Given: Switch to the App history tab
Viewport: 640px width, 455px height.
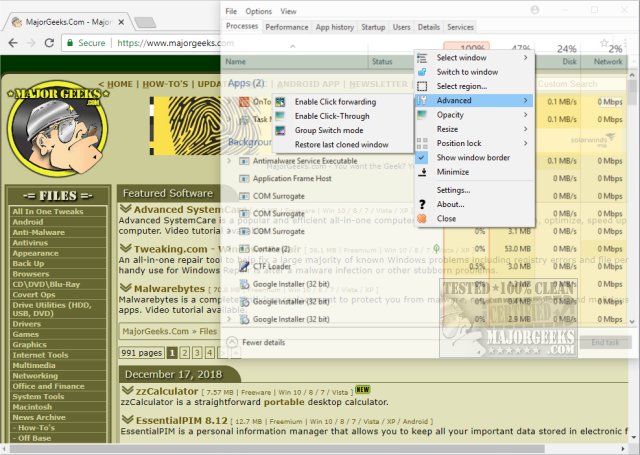Looking at the screenshot, I should (x=335, y=27).
